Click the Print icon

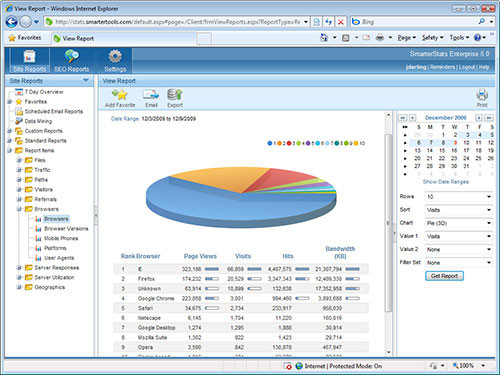[482, 95]
